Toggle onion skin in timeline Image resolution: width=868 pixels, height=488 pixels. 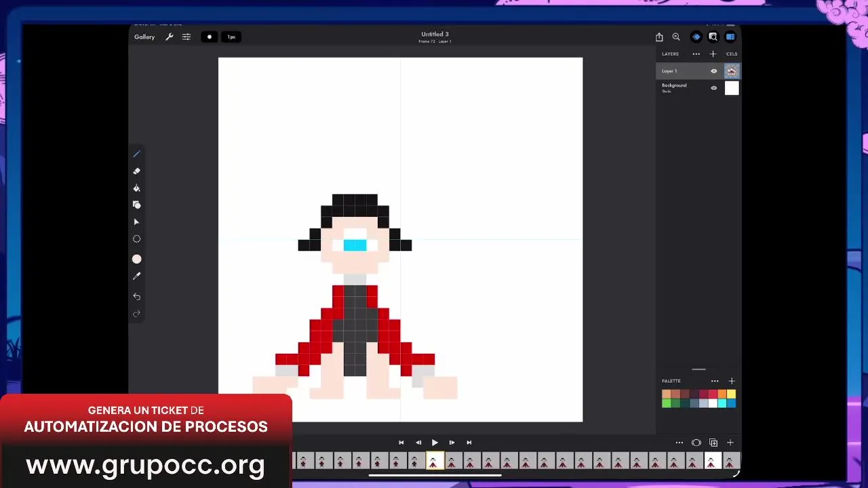[x=696, y=443]
